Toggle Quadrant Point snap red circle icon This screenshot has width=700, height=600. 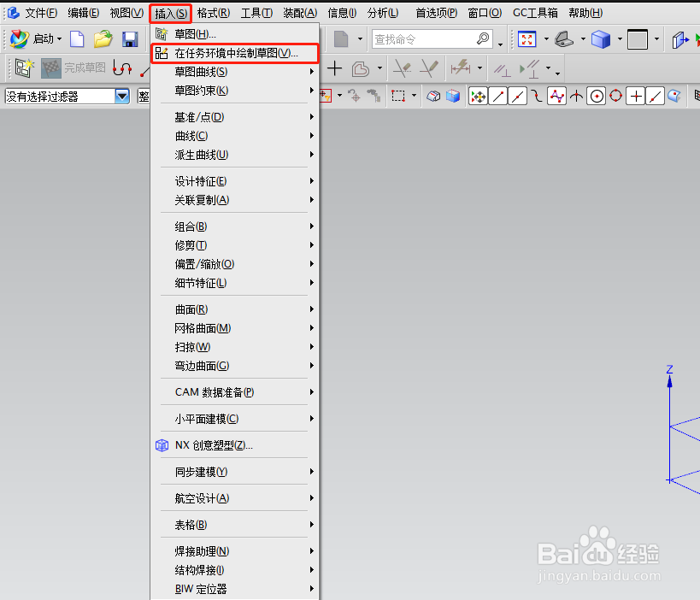[615, 96]
